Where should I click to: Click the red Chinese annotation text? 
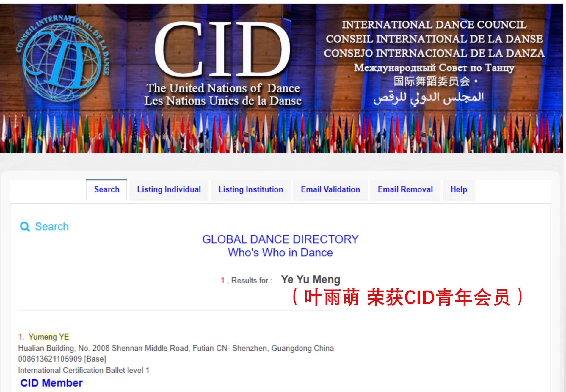[x=407, y=297]
